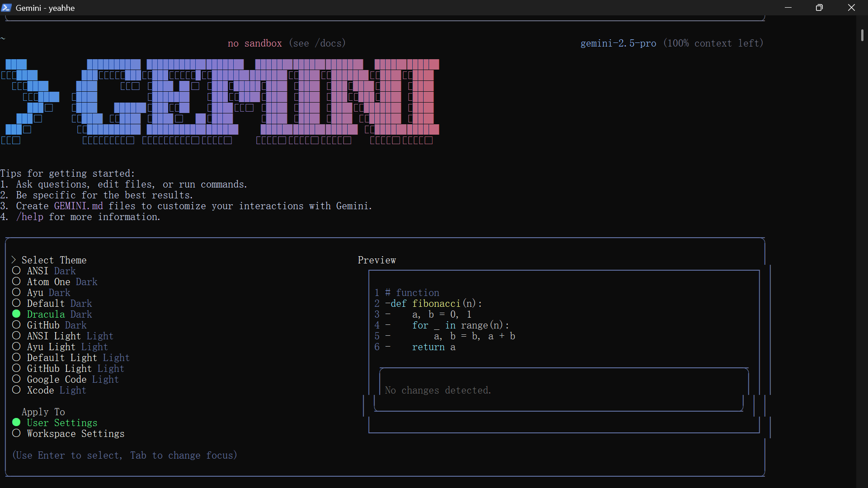Select the Atom One Dark theme radio button
Screen dimensions: 868x488
[16, 282]
